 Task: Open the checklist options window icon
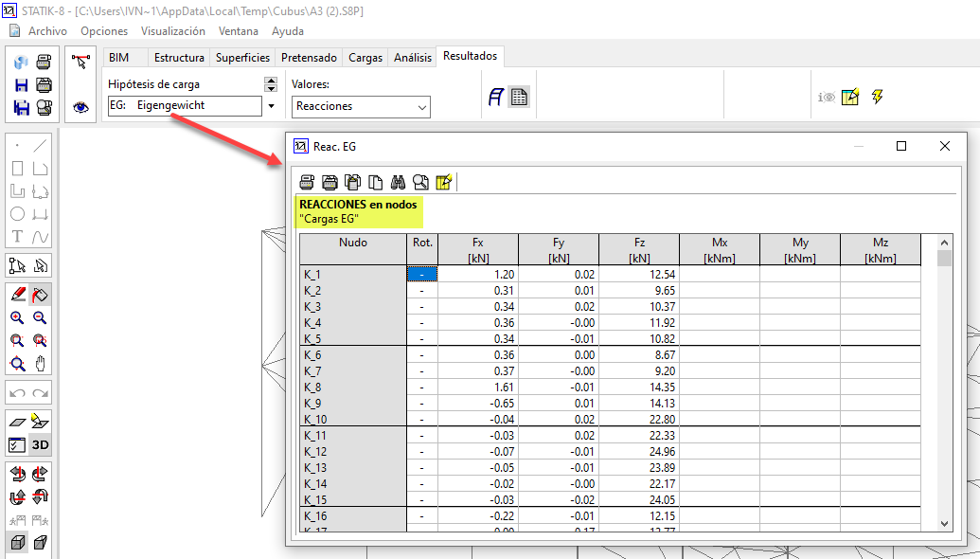coord(17,444)
